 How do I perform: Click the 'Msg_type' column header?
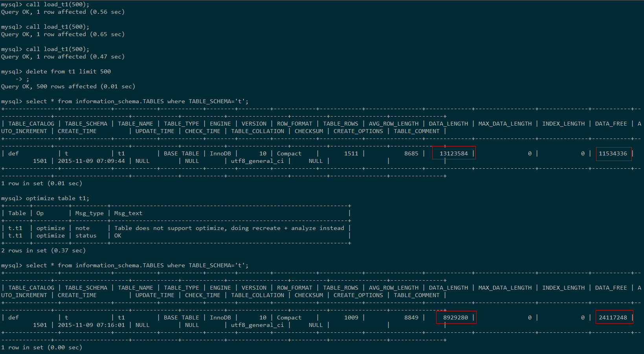90,213
